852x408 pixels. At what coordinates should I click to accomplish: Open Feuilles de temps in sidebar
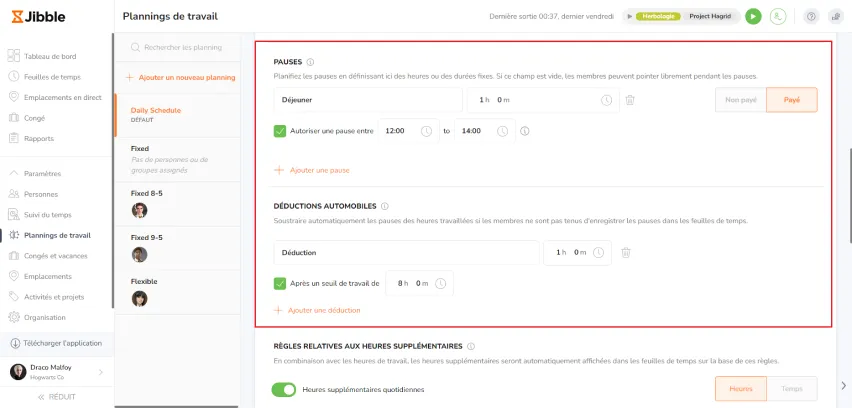pos(52,76)
